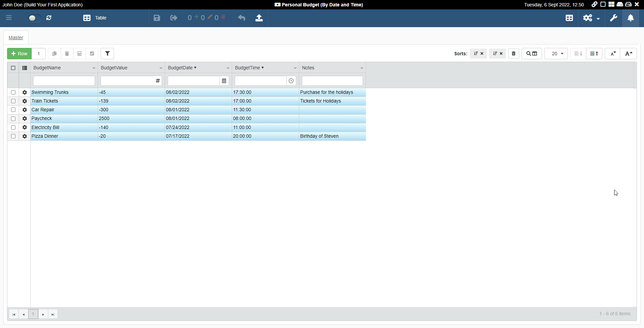This screenshot has width=644, height=328.
Task: Toggle the select-all header checkbox
Action: click(x=13, y=68)
